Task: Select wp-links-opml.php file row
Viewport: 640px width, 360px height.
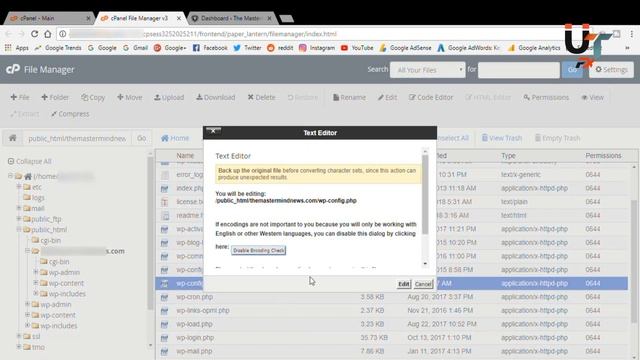Action: coord(391,310)
